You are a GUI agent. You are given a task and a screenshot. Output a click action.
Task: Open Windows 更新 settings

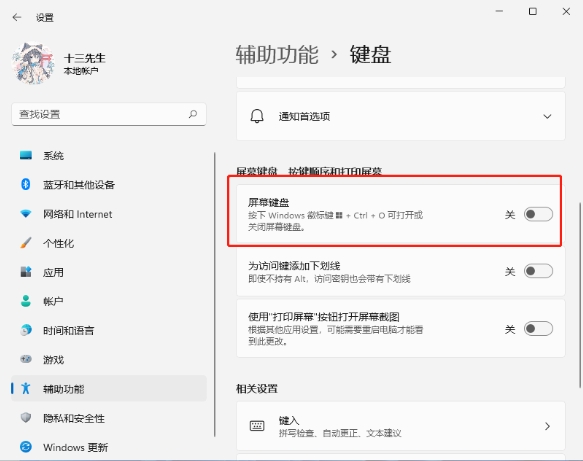(x=109, y=447)
